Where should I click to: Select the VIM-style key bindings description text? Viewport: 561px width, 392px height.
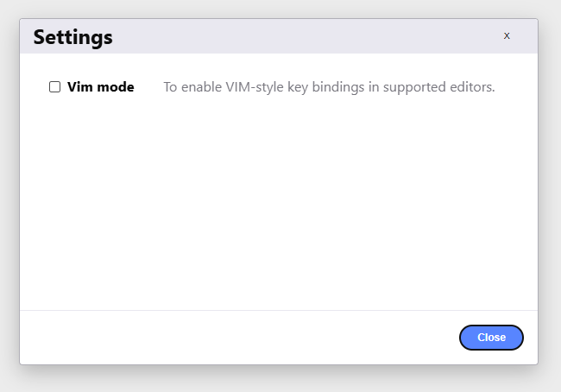tap(329, 87)
